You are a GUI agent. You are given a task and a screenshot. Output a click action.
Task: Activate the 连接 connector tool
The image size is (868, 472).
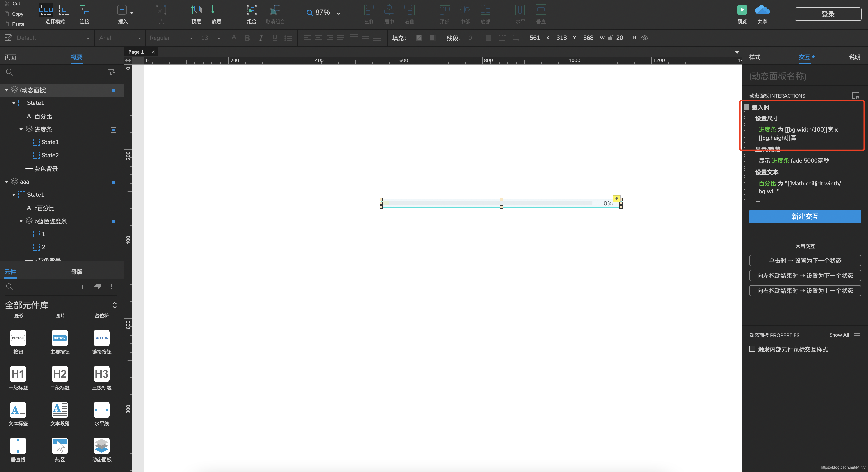pyautogui.click(x=84, y=10)
